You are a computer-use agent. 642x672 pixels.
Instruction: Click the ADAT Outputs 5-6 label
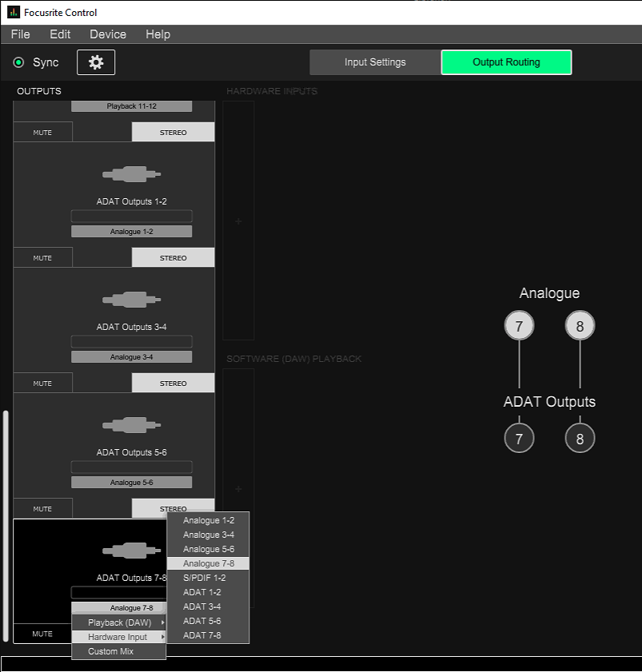tap(131, 452)
